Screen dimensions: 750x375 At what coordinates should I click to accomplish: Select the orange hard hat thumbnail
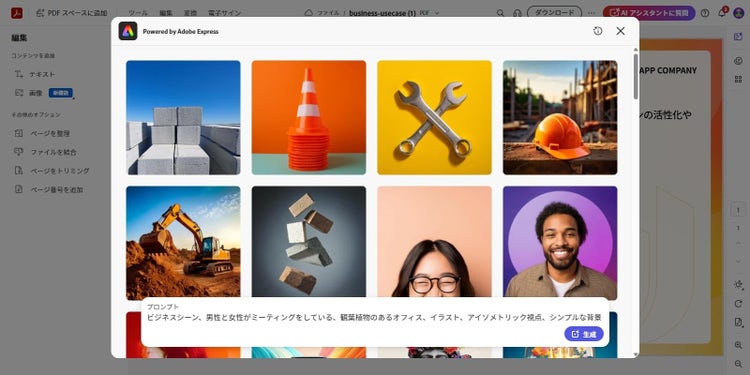560,117
